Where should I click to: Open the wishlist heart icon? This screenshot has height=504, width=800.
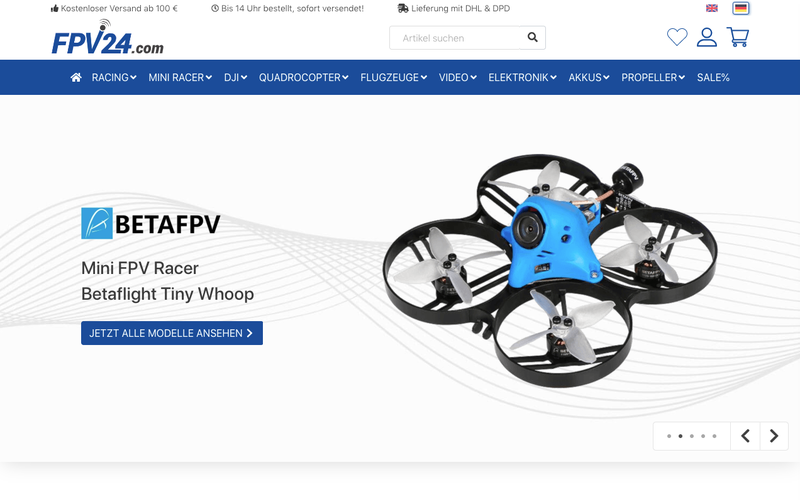click(x=677, y=37)
